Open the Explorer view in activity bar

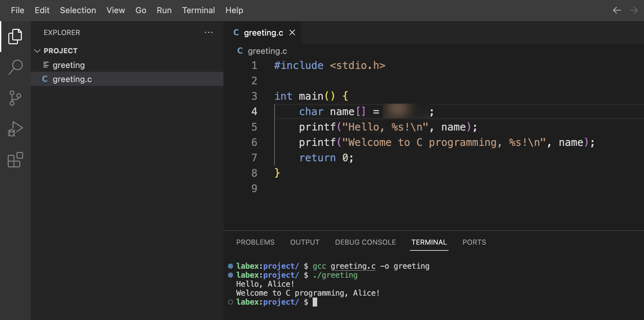pyautogui.click(x=15, y=37)
